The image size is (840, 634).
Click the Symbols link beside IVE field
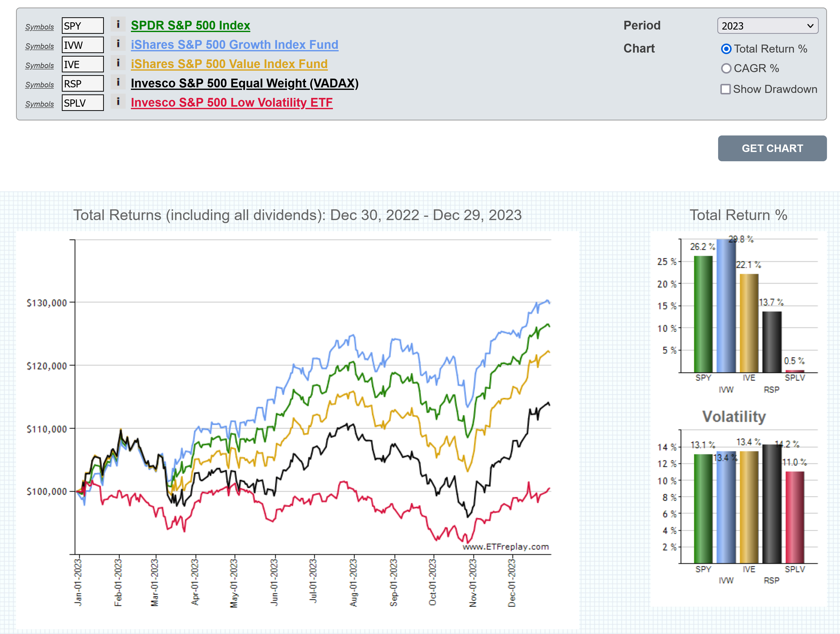point(40,66)
